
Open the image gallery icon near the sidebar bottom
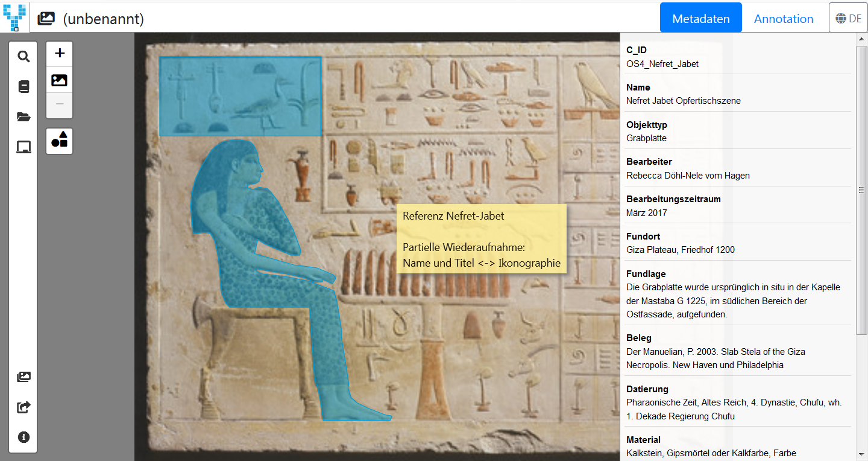tap(24, 377)
